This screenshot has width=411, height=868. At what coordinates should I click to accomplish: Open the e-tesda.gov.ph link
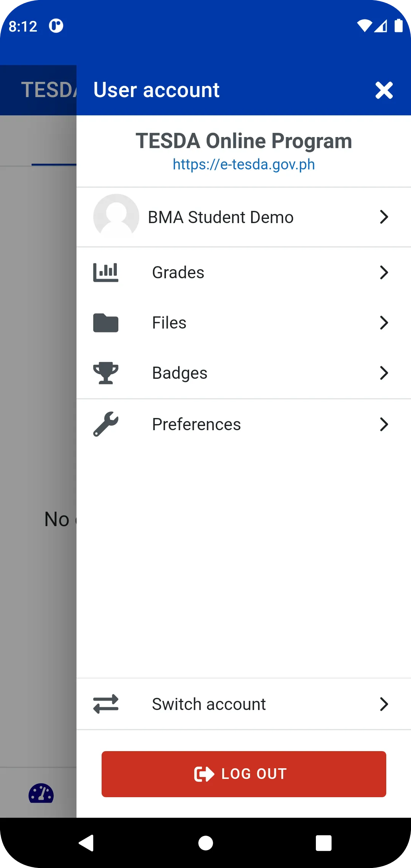[244, 164]
